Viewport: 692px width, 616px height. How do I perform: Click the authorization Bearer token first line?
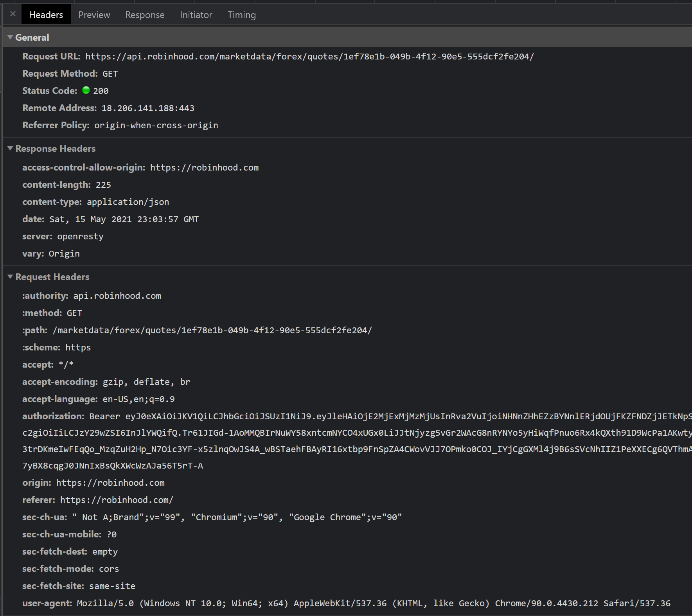(x=390, y=416)
